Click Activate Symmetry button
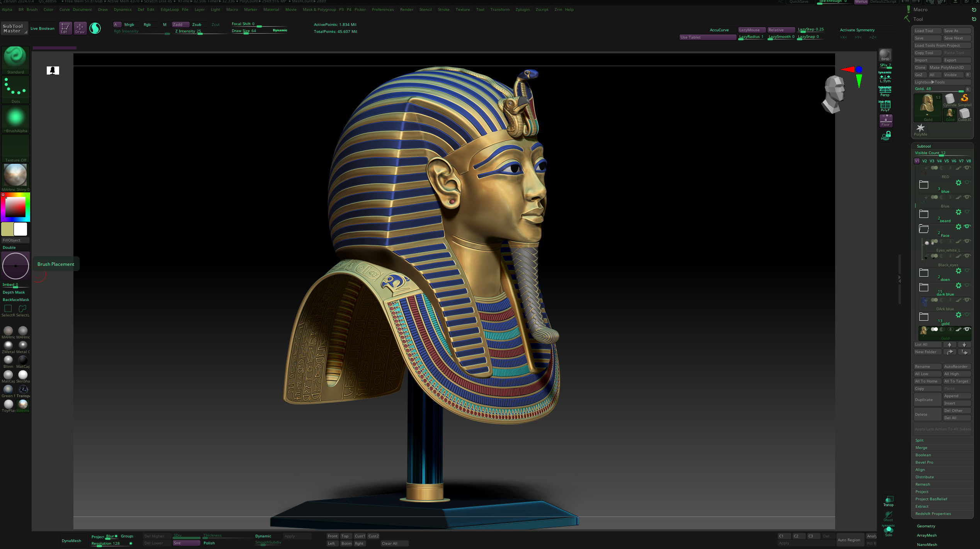 [x=857, y=30]
